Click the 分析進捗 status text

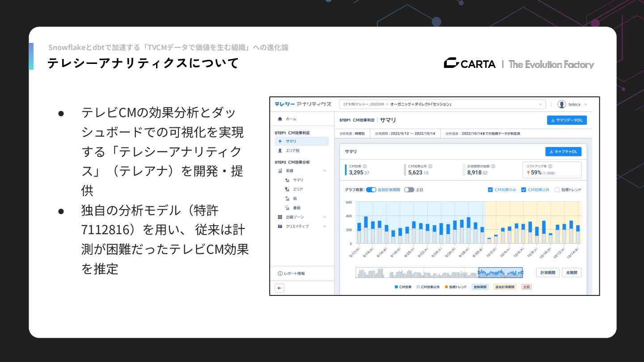click(x=483, y=134)
